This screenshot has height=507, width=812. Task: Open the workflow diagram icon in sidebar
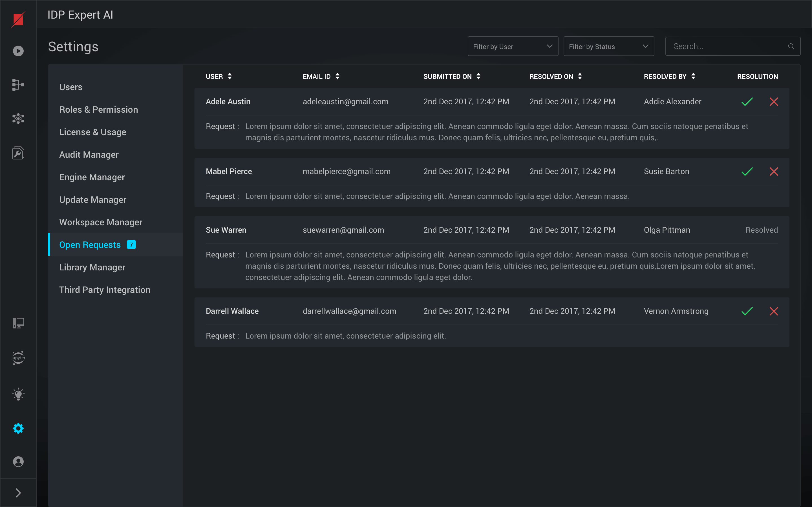pyautogui.click(x=18, y=85)
